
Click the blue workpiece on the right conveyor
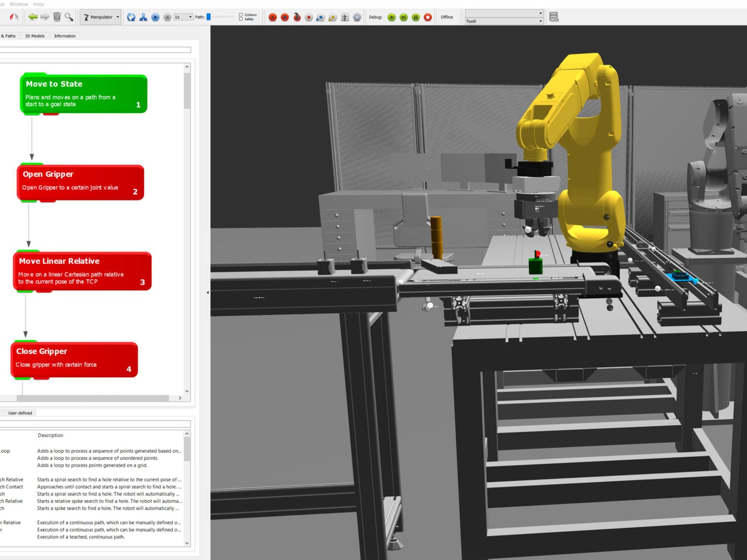pyautogui.click(x=681, y=277)
